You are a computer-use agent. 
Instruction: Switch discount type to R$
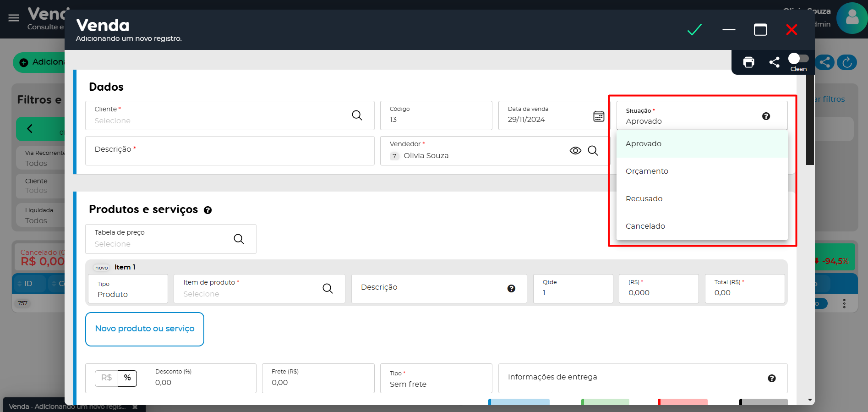point(106,378)
